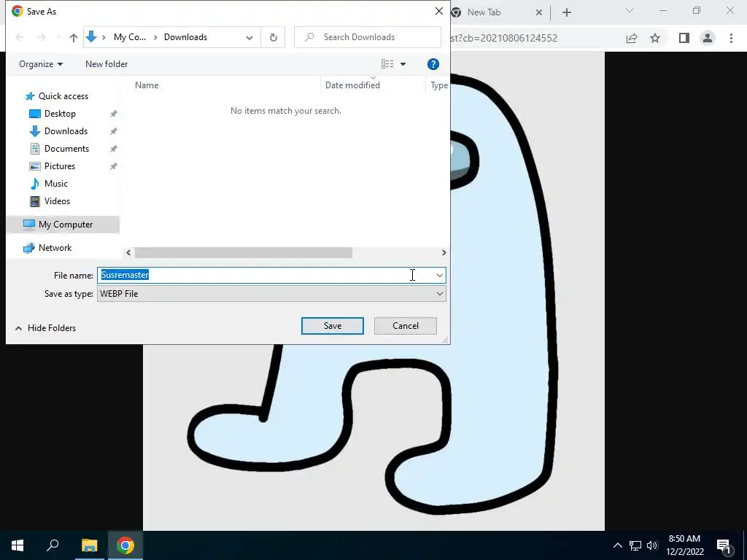Screen dimensions: 747x560
Task: Close the New Tab in Chrome
Action: (539, 12)
